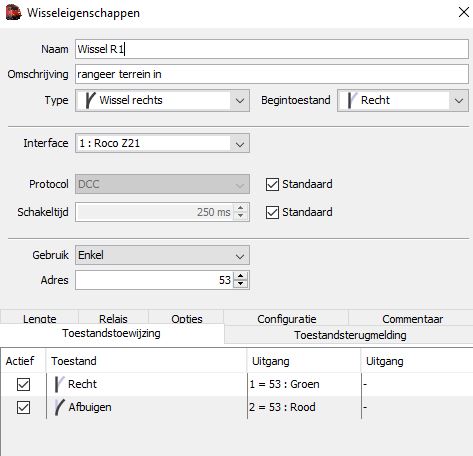Click the turnout icon in Type combo box
The image size is (473, 456).
pos(90,100)
